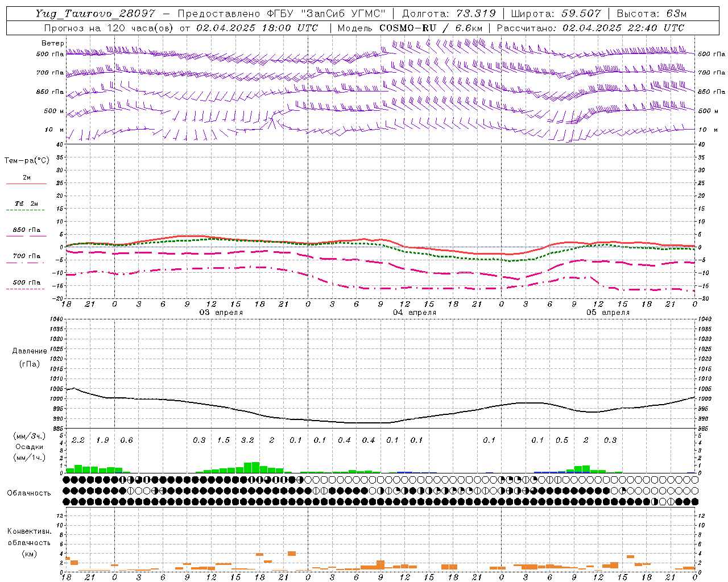Click the pink dash-dot line under 500 гПа legend
Image resolution: width=728 pixels, height=582 pixels.
tap(25, 289)
